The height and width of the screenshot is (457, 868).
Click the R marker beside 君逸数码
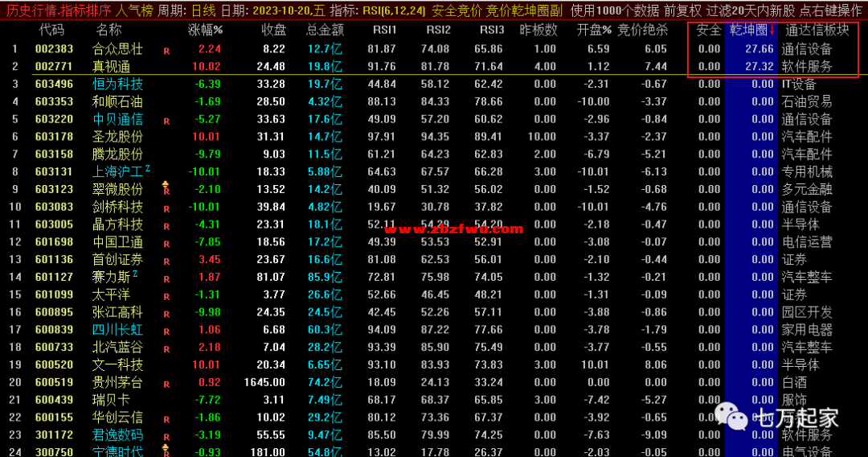(x=166, y=438)
